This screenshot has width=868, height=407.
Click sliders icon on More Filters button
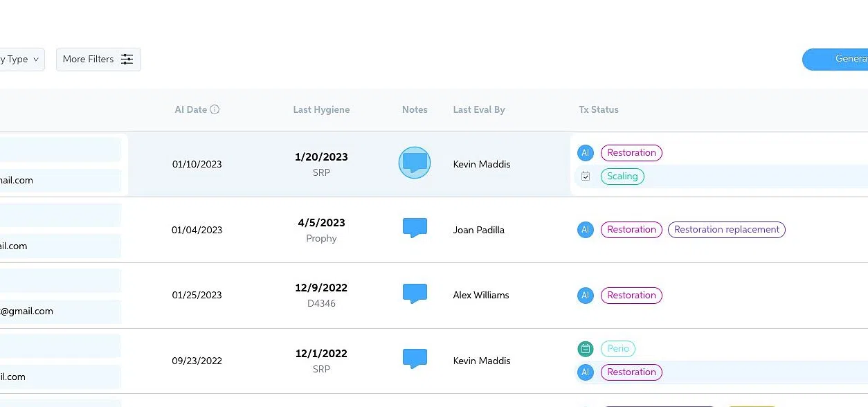(x=127, y=60)
